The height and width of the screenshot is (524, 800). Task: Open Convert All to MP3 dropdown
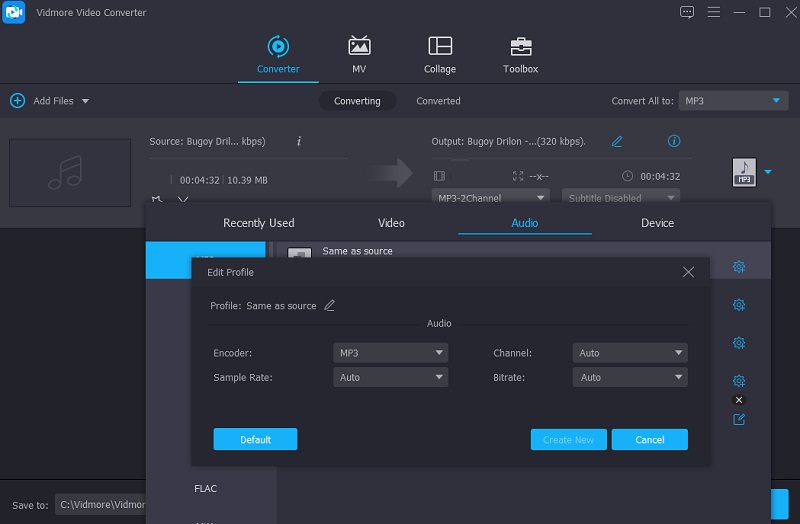(733, 101)
